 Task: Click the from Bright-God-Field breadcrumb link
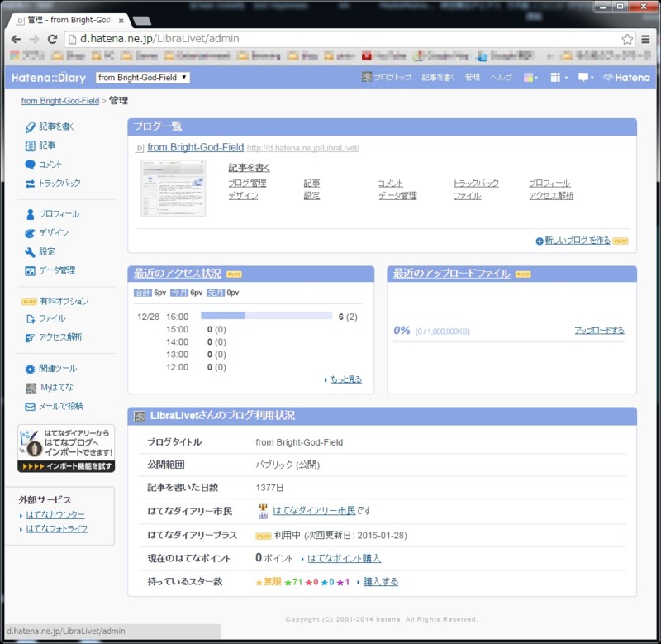point(60,101)
